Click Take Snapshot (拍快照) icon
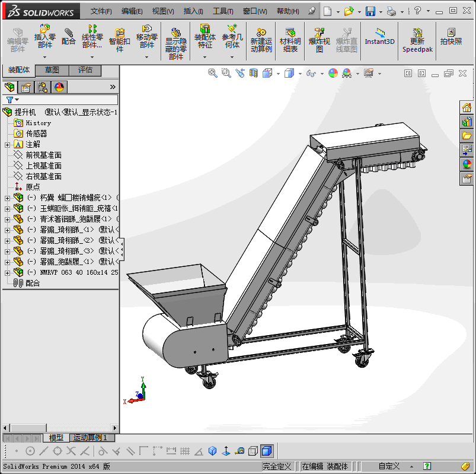The image size is (476, 474). pyautogui.click(x=451, y=36)
